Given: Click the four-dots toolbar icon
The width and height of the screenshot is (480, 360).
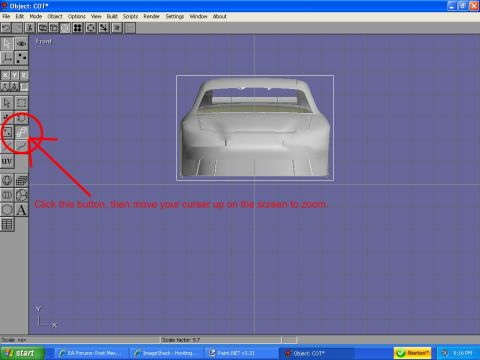Looking at the screenshot, I should (x=77, y=28).
